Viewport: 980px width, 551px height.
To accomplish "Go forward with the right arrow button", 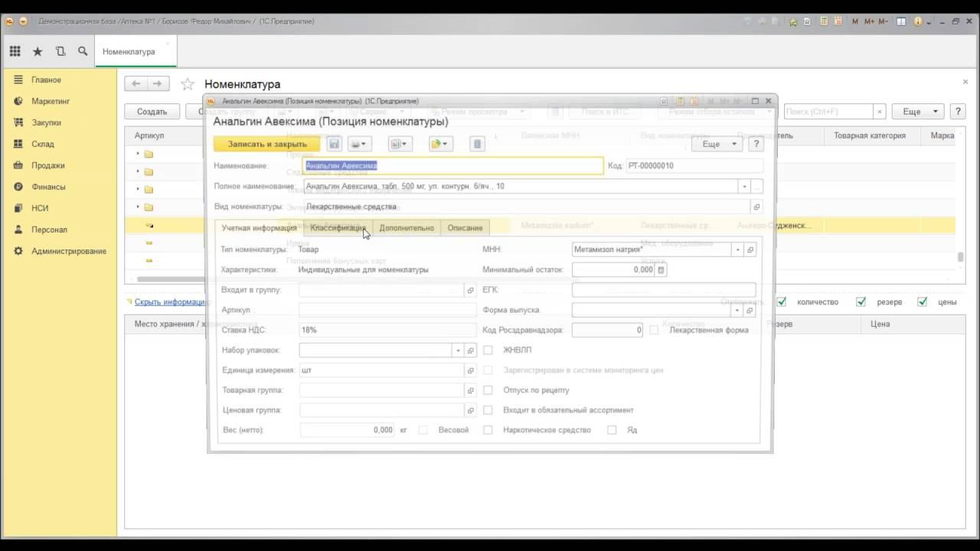I will pyautogui.click(x=157, y=83).
